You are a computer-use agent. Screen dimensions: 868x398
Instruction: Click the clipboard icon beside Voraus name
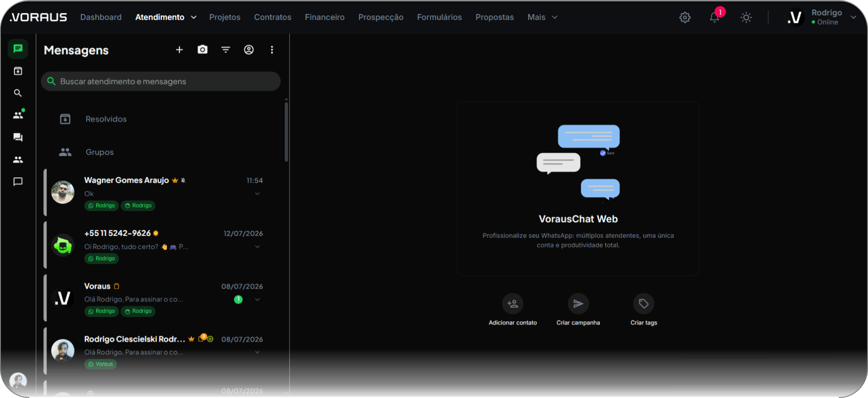pyautogui.click(x=116, y=286)
